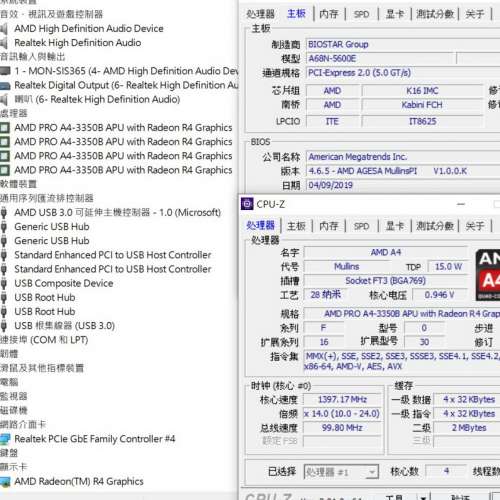Click the Mullins code name field

(x=347, y=267)
